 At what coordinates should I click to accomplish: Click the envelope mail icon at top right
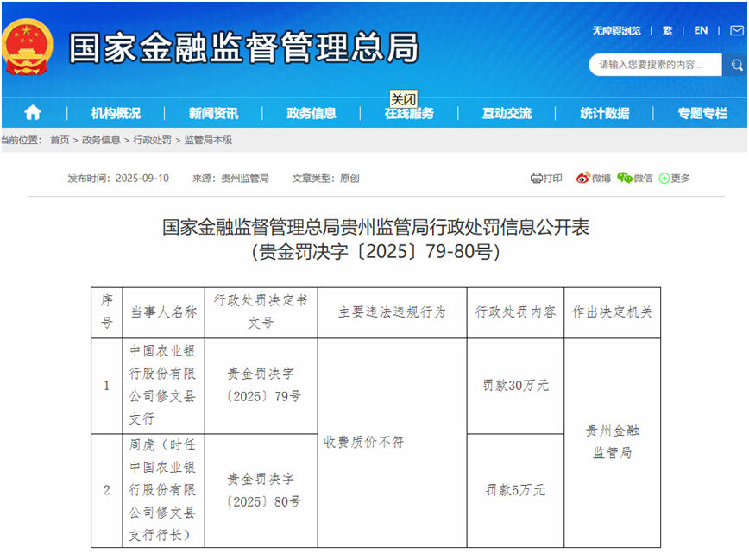point(738,29)
